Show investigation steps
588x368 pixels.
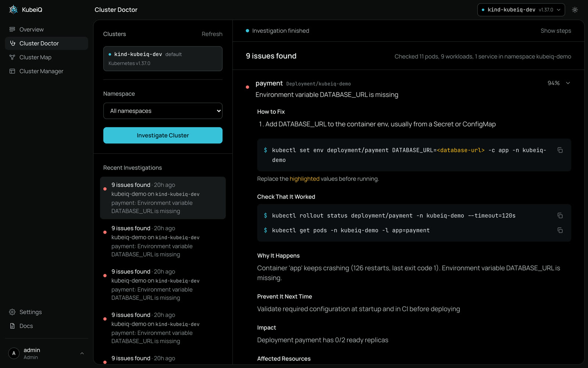pos(556,31)
